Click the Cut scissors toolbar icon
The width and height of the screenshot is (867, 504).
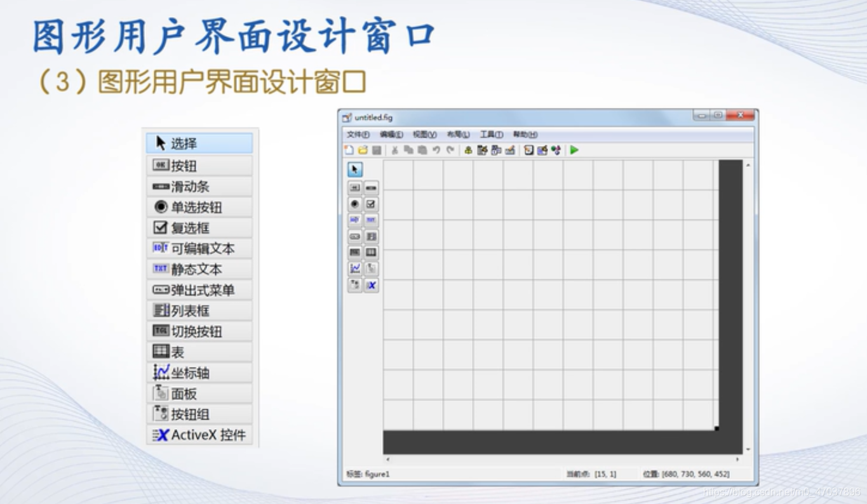click(x=394, y=150)
